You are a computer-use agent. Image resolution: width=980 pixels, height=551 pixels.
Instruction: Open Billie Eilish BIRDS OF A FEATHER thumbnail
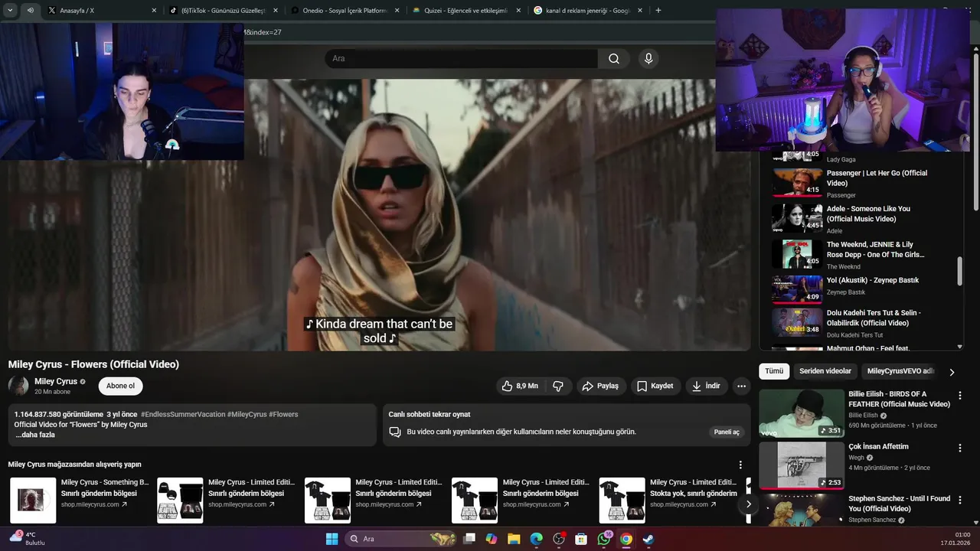tap(802, 413)
